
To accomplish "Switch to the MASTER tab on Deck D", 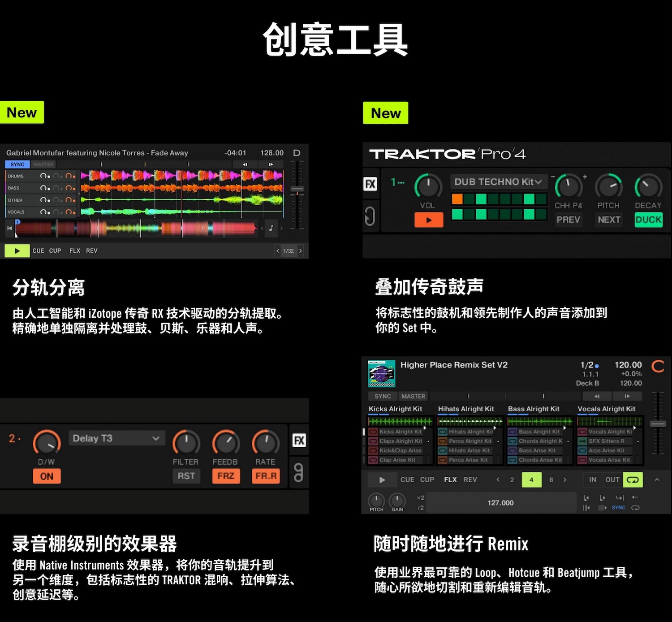I will pyautogui.click(x=43, y=164).
